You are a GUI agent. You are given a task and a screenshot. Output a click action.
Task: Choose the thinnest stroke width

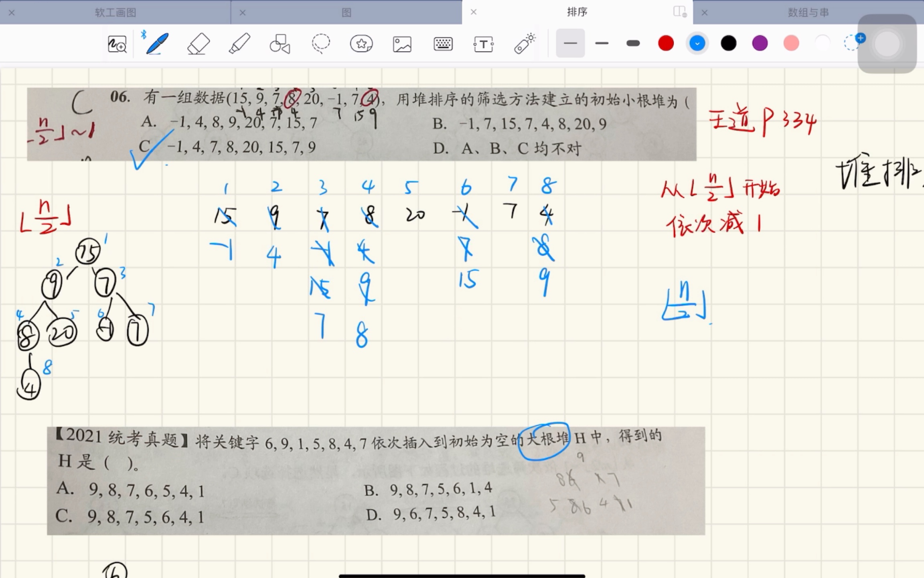click(x=570, y=43)
